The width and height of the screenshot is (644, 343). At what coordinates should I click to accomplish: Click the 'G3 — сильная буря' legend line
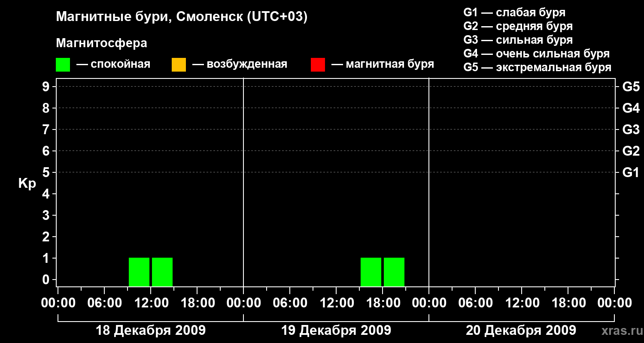pyautogui.click(x=518, y=40)
